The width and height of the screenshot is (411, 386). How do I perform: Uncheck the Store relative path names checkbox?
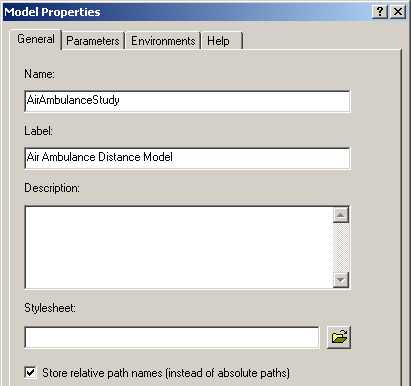[x=31, y=372]
